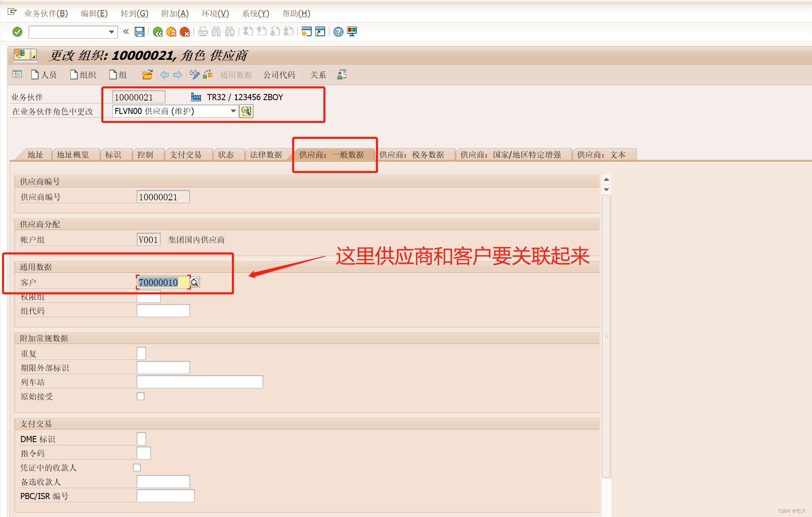Open the command field dropdown arrow
Screen dimensions: 812x517
pos(111,32)
